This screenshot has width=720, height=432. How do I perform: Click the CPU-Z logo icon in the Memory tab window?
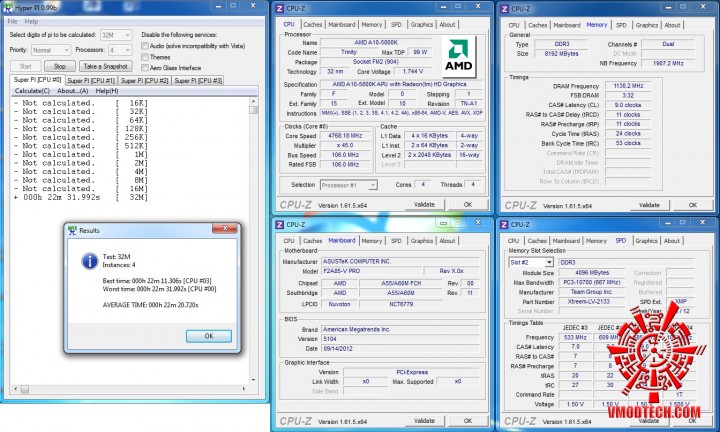coord(505,8)
